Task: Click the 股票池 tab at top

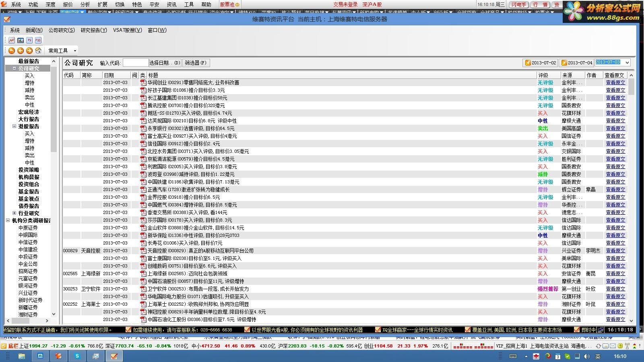Action: (229, 4)
